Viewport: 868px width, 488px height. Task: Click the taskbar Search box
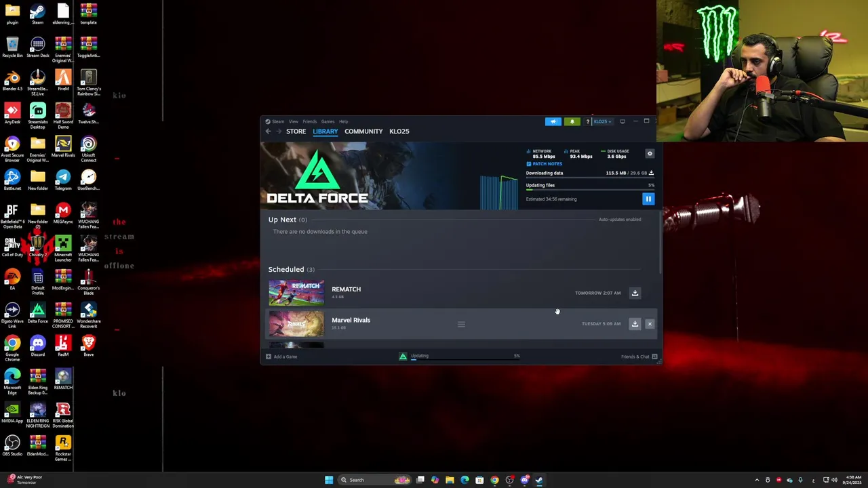tap(374, 480)
